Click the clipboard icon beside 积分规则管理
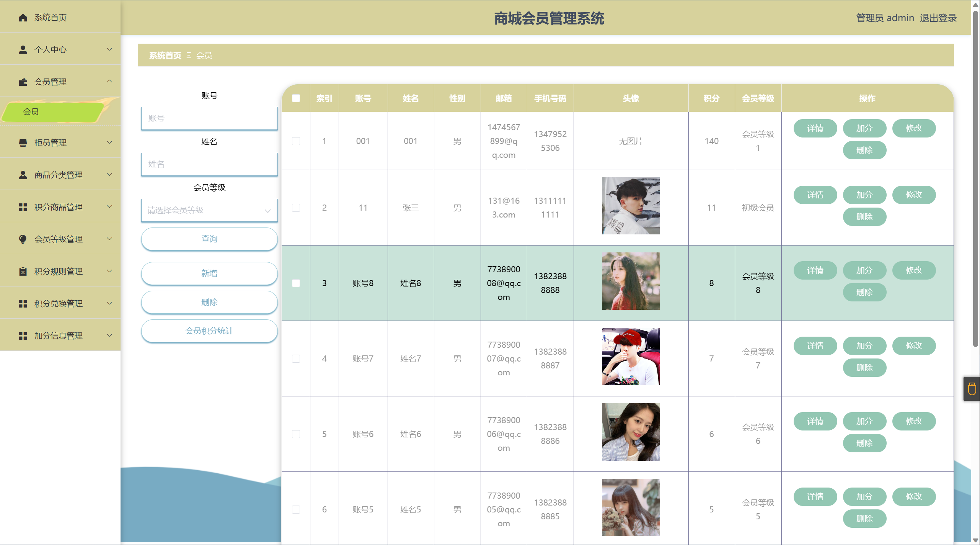The image size is (980, 545). (23, 272)
